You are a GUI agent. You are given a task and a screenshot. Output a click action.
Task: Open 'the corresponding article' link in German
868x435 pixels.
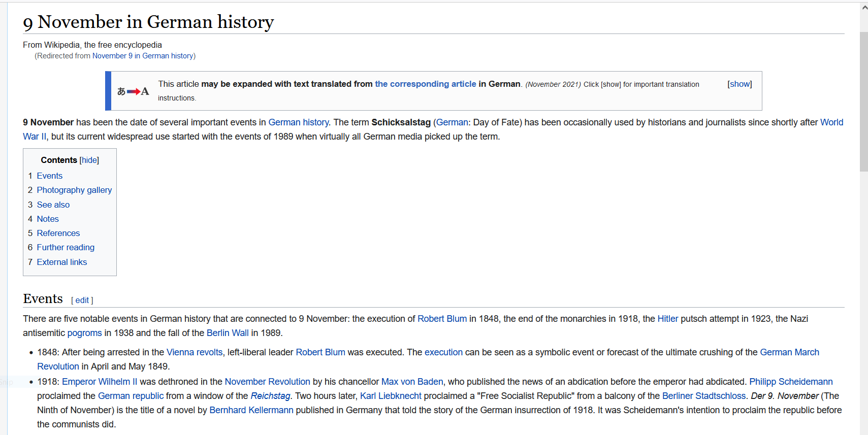tap(426, 84)
